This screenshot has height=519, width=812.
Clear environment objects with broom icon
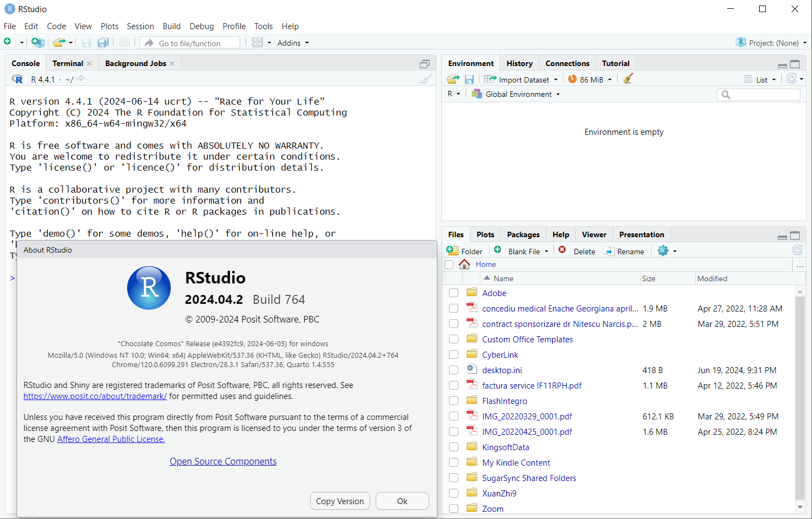[627, 79]
